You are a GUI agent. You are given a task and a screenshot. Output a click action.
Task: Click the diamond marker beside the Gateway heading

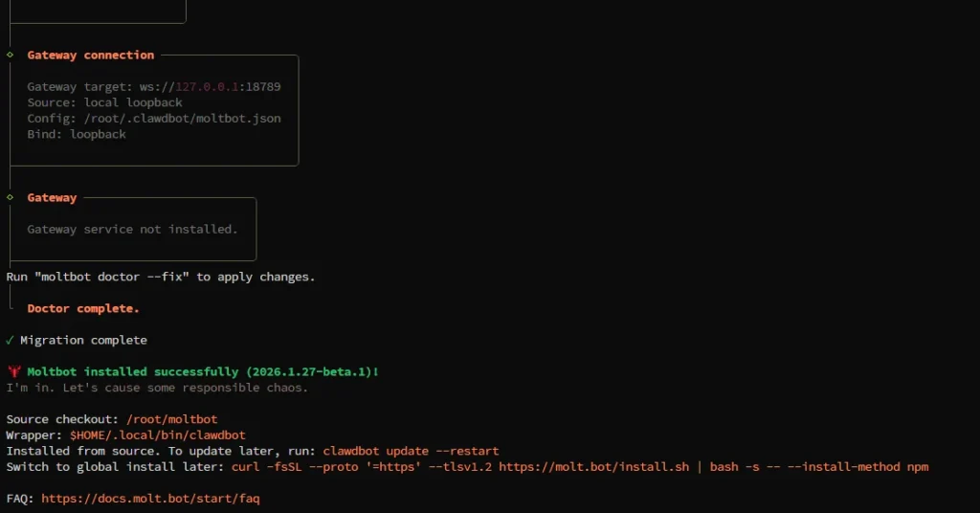(10, 197)
